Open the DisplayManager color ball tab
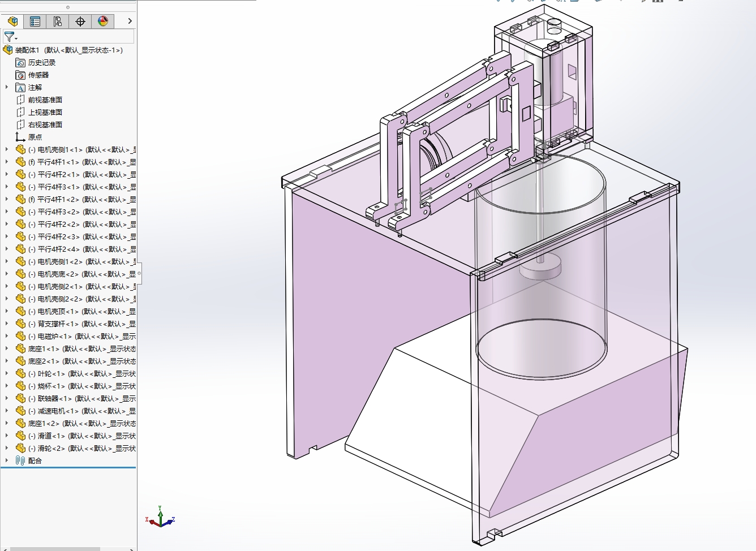Viewport: 756px width, 551px height. pyautogui.click(x=103, y=21)
